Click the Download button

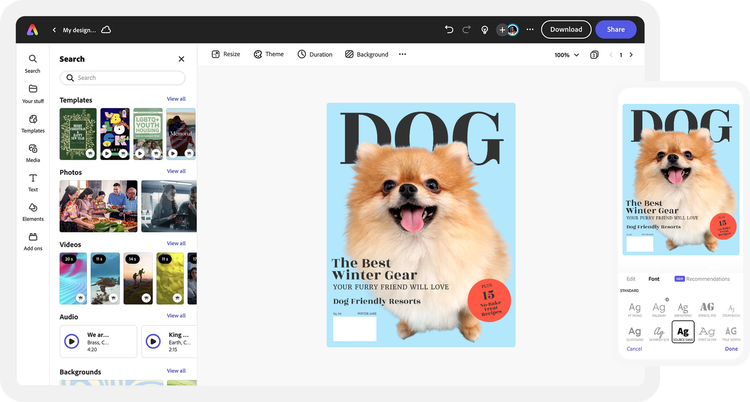(566, 30)
